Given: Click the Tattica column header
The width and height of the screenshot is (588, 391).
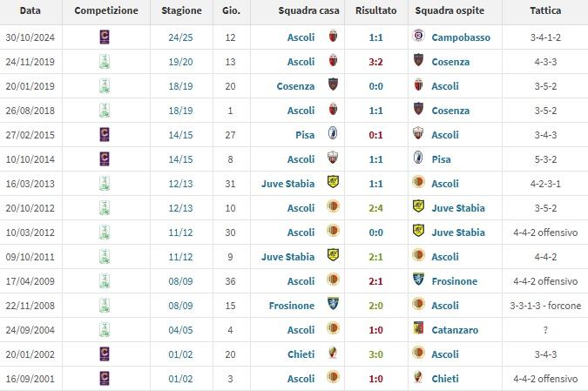Looking at the screenshot, I should click(544, 11).
